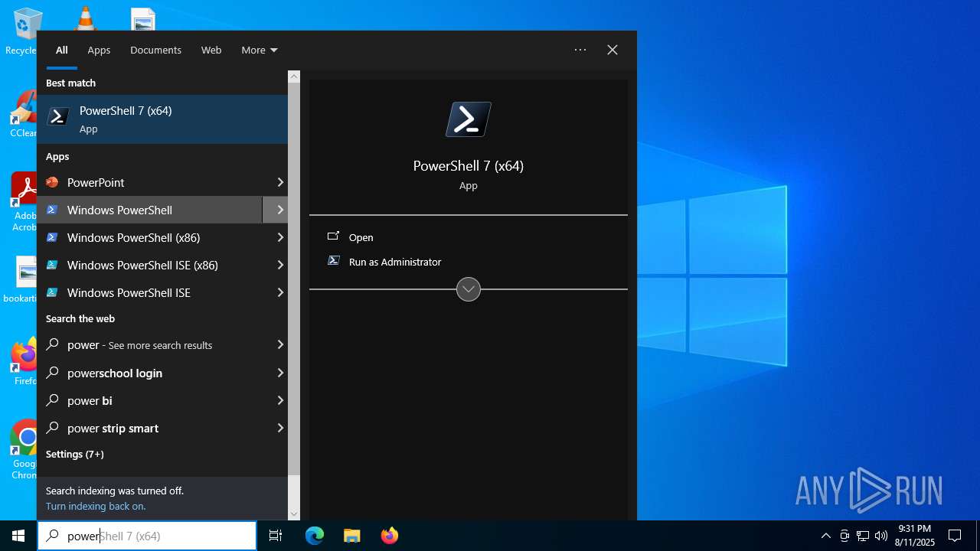This screenshot has height=551, width=980.
Task: Open the More filter dropdown
Action: [260, 50]
